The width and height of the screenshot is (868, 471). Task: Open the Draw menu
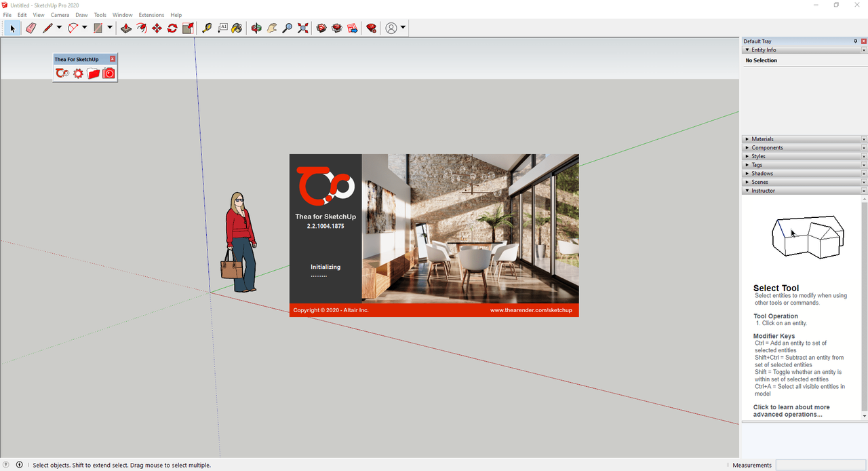[x=81, y=15]
